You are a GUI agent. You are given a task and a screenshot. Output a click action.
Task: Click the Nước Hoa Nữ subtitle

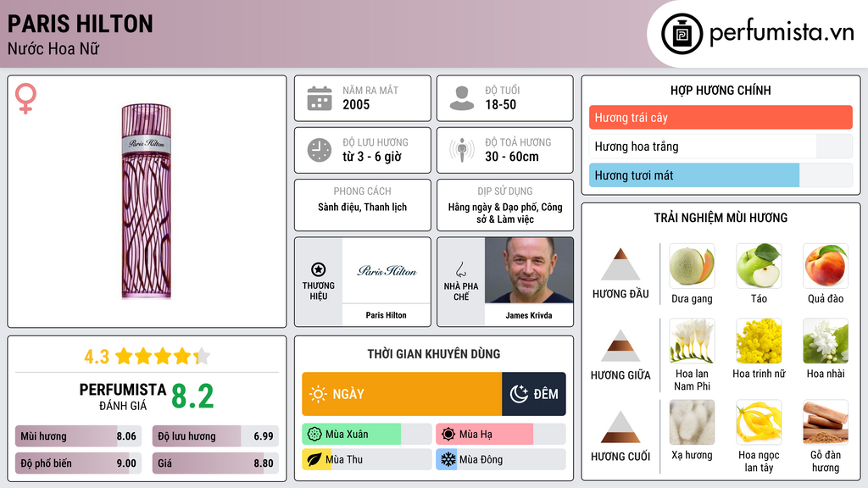(x=53, y=48)
